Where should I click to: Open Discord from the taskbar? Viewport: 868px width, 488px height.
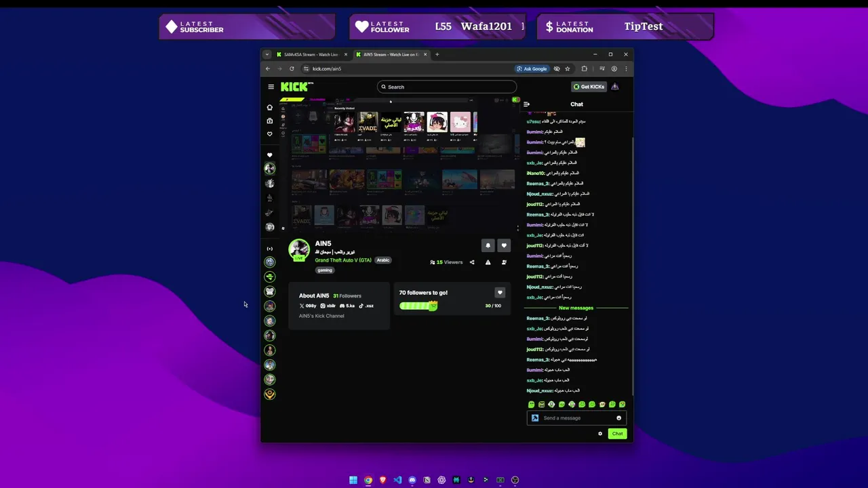click(x=412, y=480)
